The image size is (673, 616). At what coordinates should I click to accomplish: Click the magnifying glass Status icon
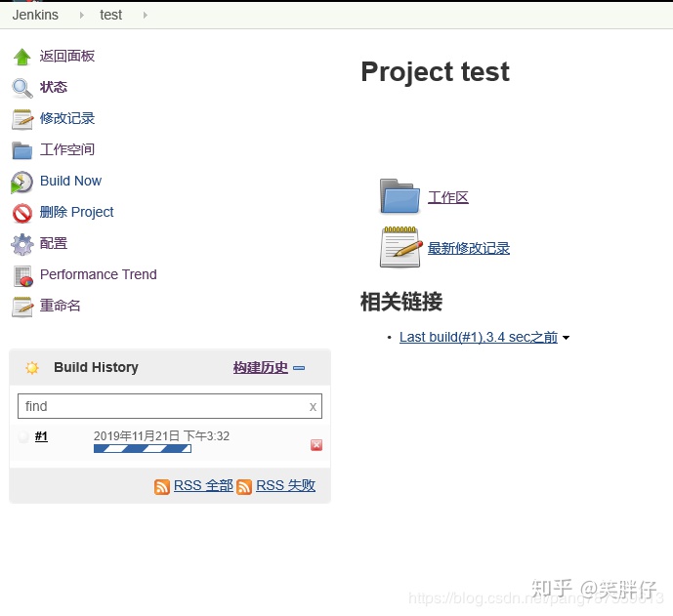pyautogui.click(x=21, y=88)
